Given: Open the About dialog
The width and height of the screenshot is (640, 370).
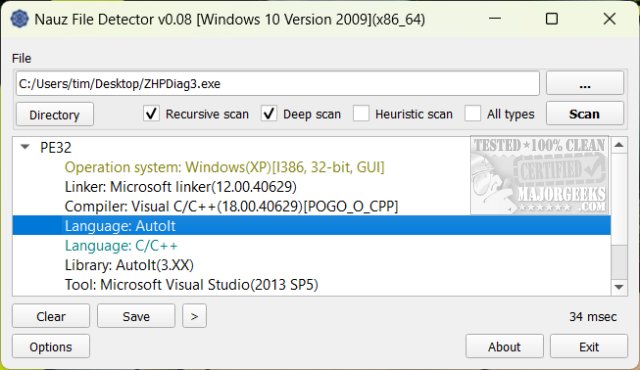Looking at the screenshot, I should pyautogui.click(x=504, y=347).
